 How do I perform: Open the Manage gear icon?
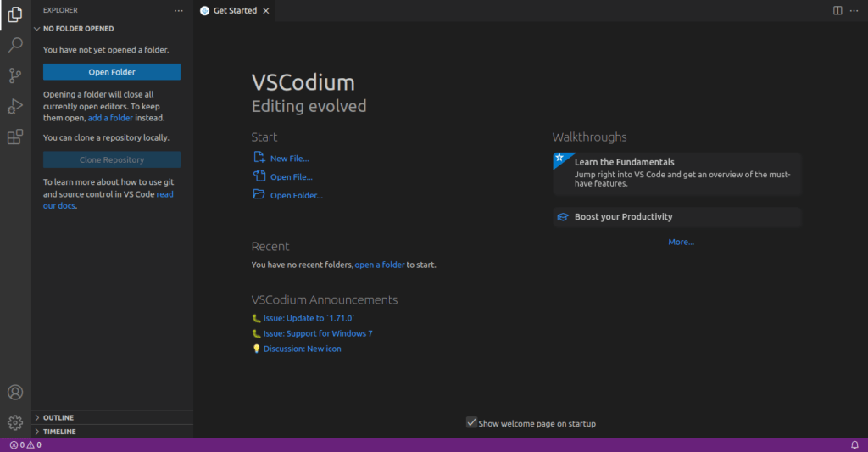pyautogui.click(x=15, y=422)
